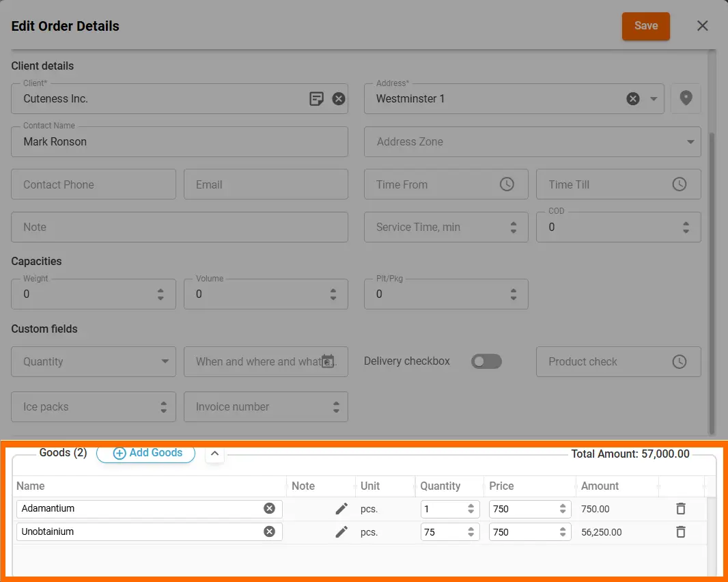Edit the note for Adamantium using the pencil icon

pos(341,508)
